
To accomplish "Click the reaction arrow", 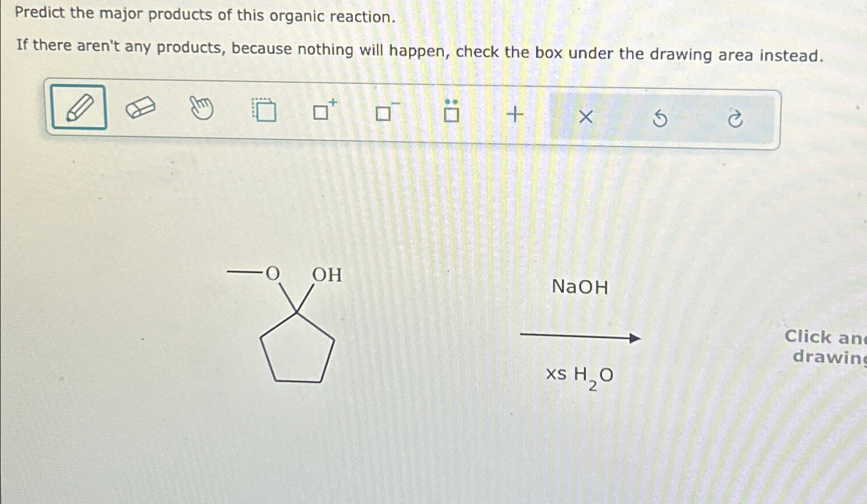I will point(579,336).
